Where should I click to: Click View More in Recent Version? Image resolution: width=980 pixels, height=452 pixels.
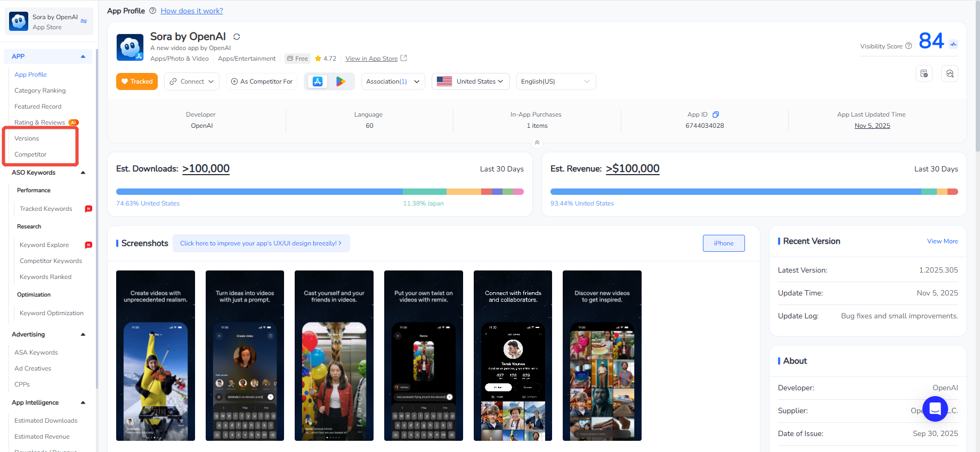point(942,241)
